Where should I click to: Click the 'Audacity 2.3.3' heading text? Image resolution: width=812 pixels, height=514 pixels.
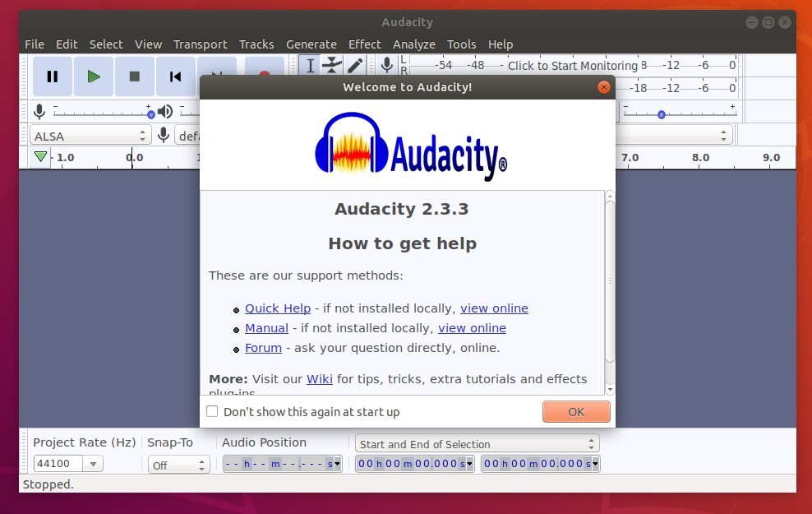[x=401, y=209]
